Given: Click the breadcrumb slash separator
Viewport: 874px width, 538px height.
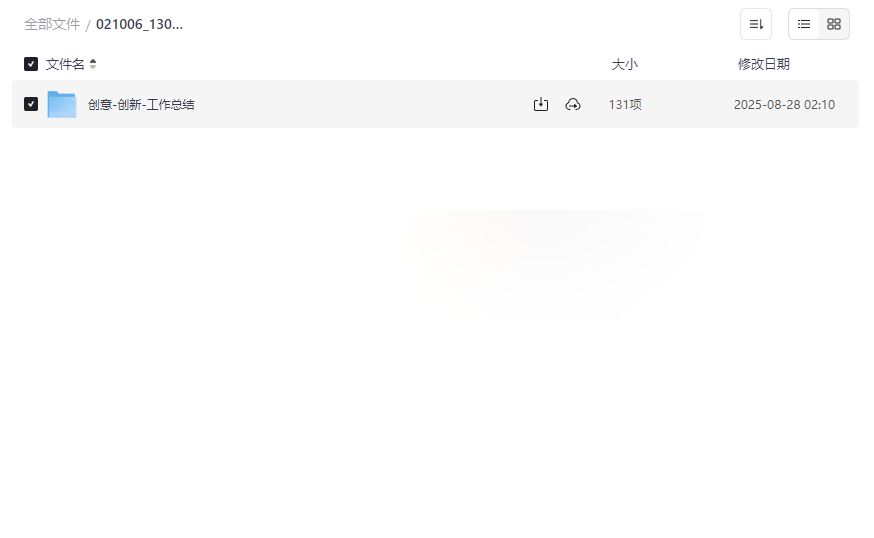Looking at the screenshot, I should pyautogui.click(x=88, y=25).
